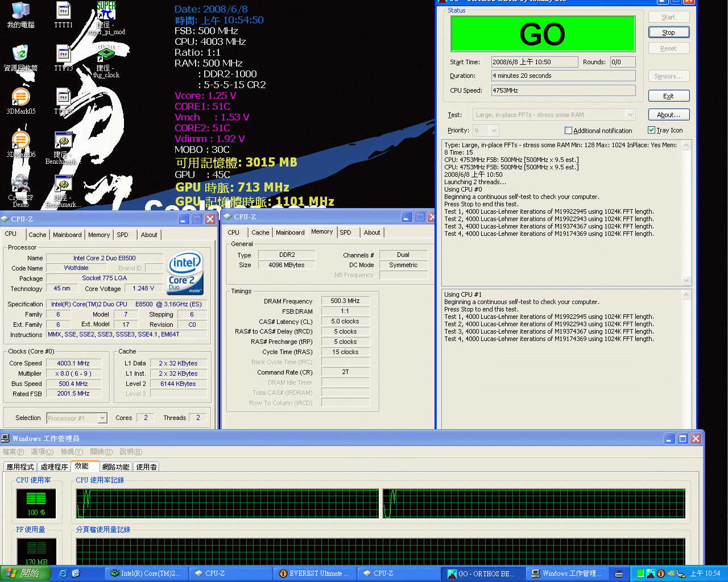Click the Start button in ORTHOS
The height and width of the screenshot is (582, 728).
tap(669, 17)
